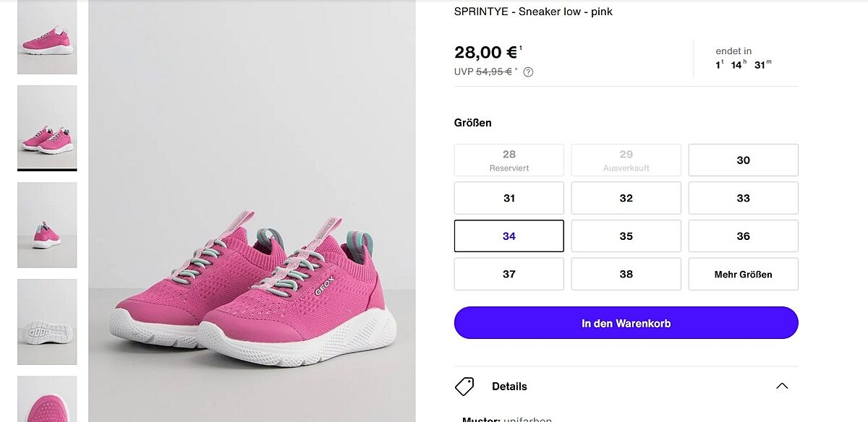
Task: View the bottom partially visible insole thumbnail
Action: (47, 399)
